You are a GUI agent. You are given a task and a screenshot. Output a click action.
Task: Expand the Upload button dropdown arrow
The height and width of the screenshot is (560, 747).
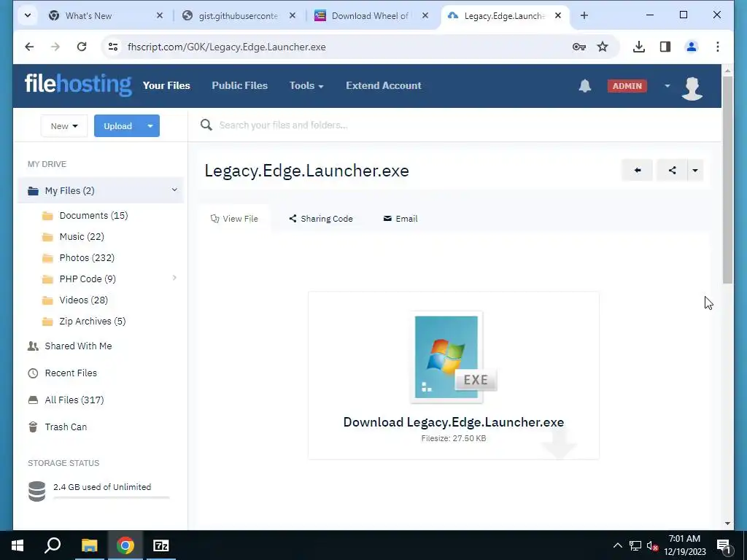click(150, 125)
